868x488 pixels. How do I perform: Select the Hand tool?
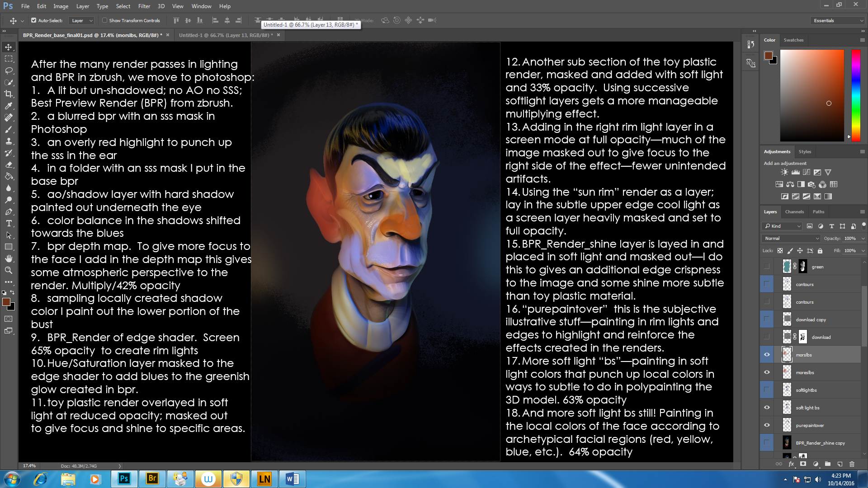click(x=9, y=258)
